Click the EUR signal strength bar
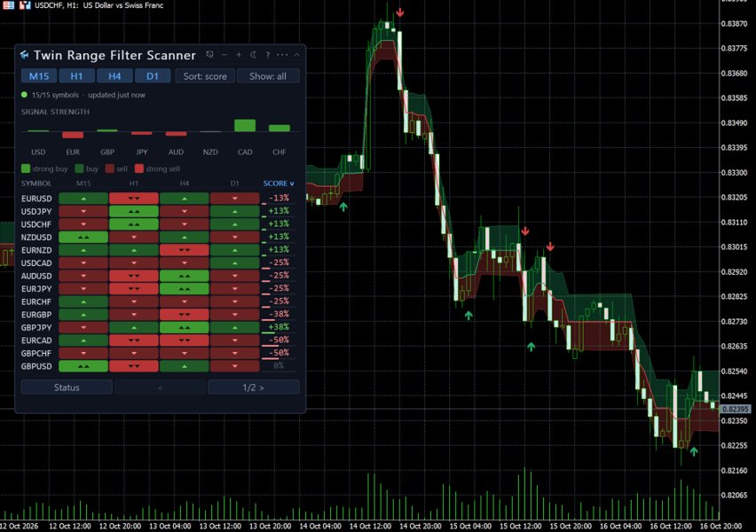The image size is (756, 532). click(73, 135)
